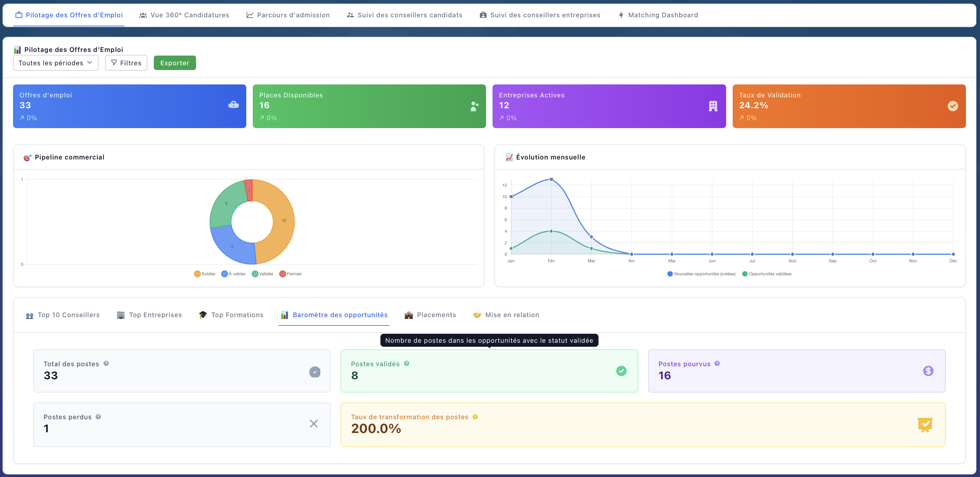Screen dimensions: 980x477
Task: Open the Vue 360° Candidatures tab
Action: pos(184,15)
